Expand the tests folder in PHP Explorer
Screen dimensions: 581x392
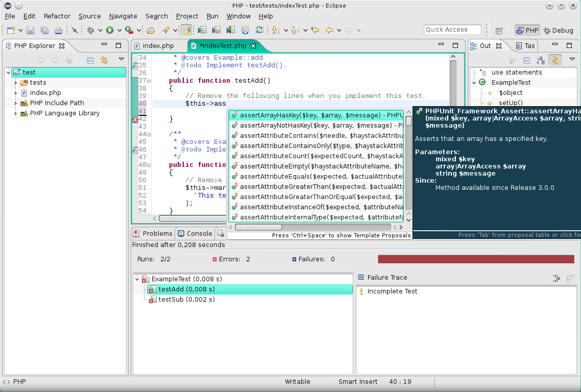click(x=15, y=83)
